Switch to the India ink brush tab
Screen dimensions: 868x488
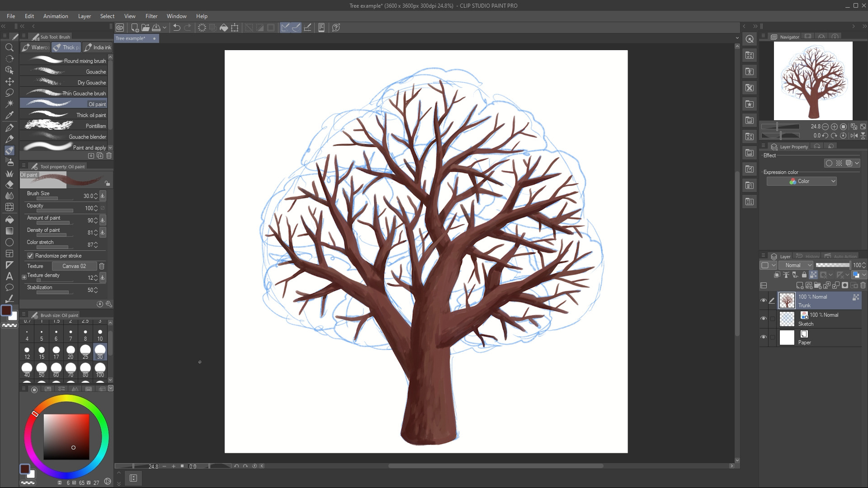coord(98,47)
